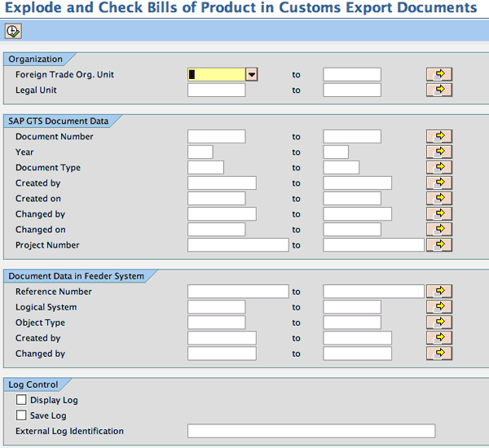Click the External Log Identification field

click(311, 431)
